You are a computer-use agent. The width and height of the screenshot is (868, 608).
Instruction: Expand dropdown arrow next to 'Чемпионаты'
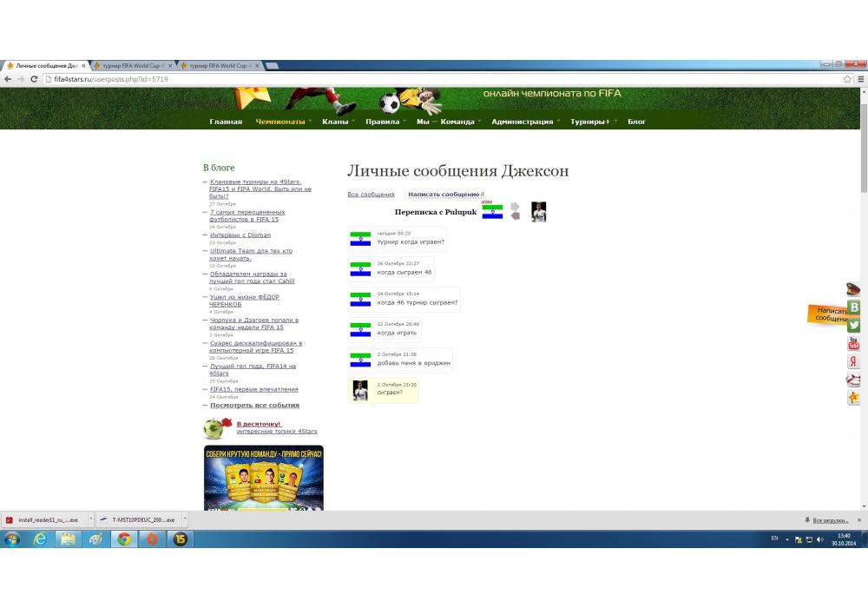pos(310,122)
